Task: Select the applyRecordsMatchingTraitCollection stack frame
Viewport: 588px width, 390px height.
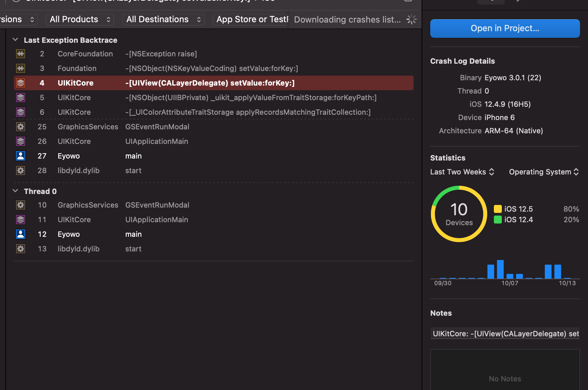Action: click(247, 112)
